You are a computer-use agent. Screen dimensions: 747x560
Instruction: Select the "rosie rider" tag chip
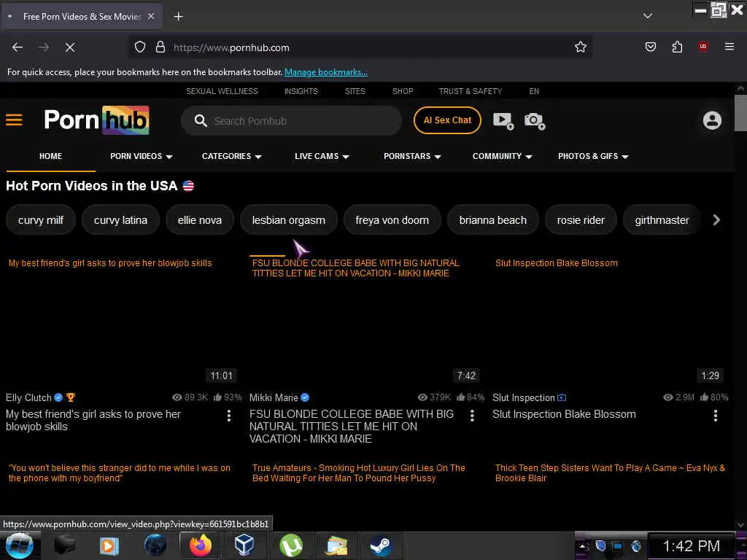pos(581,220)
